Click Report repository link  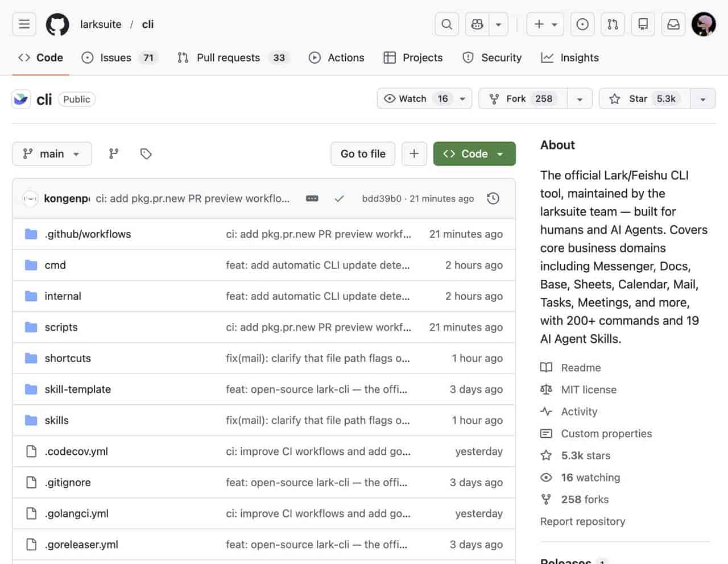(x=582, y=521)
